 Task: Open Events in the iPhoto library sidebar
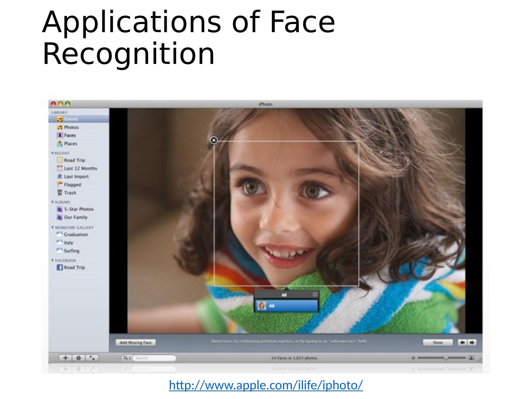click(x=79, y=119)
